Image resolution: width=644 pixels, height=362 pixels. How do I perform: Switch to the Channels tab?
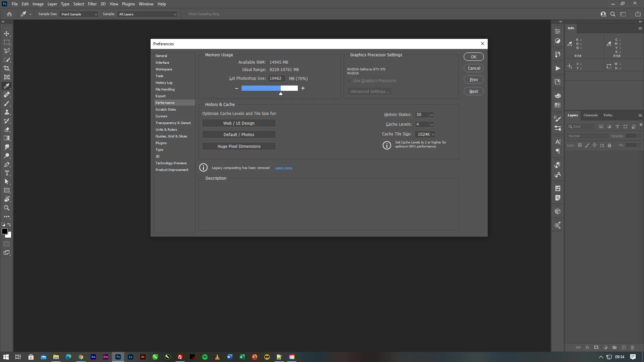pos(590,115)
